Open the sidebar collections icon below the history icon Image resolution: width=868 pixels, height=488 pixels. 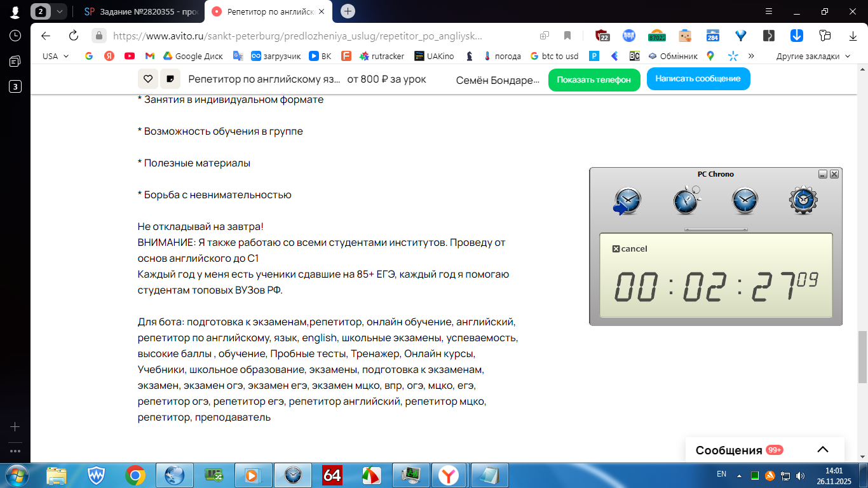tap(15, 61)
